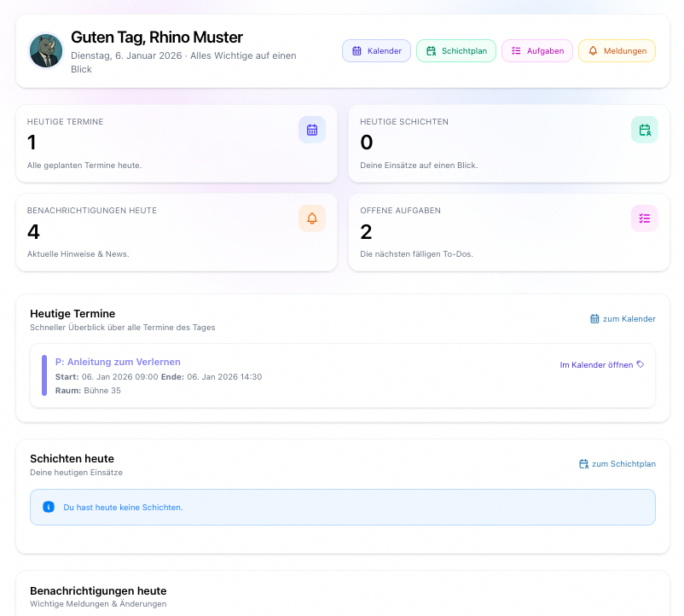Open Meldungen via the top button
This screenshot has width=684, height=616.
617,51
